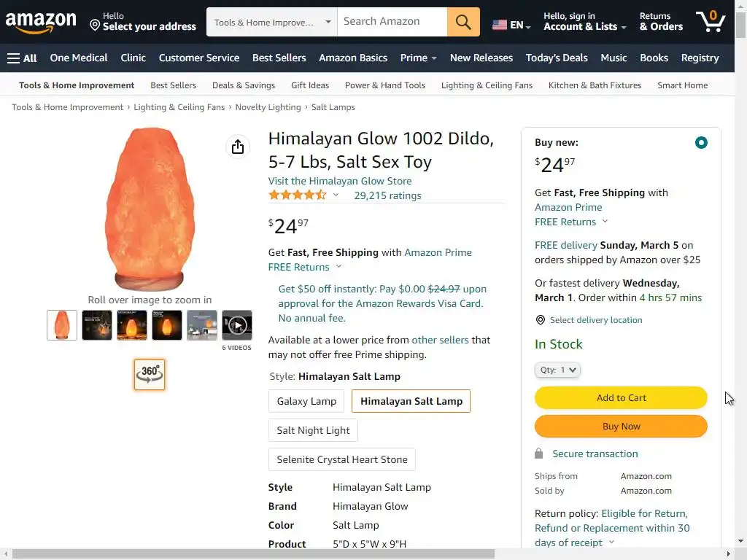The height and width of the screenshot is (560, 747).
Task: Open Today's Deals in navigation bar
Action: point(557,58)
